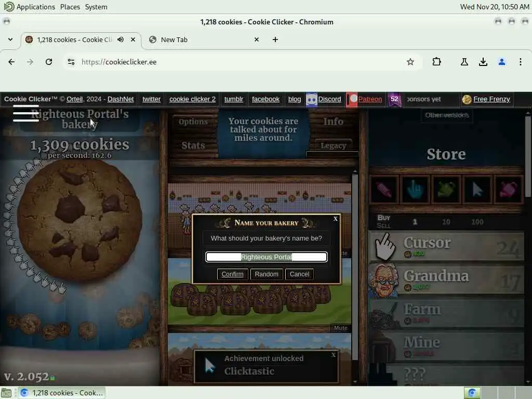Click the purple 52 ribbon badge

[x=395, y=100]
